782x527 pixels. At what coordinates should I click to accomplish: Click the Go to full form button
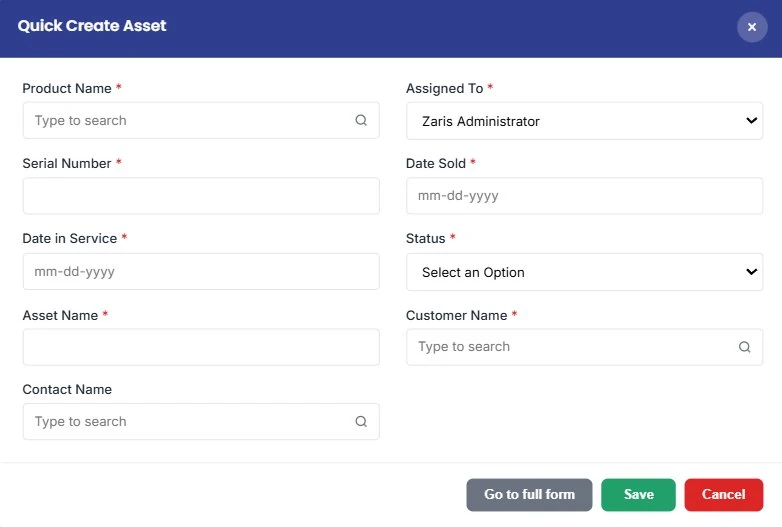[529, 495]
